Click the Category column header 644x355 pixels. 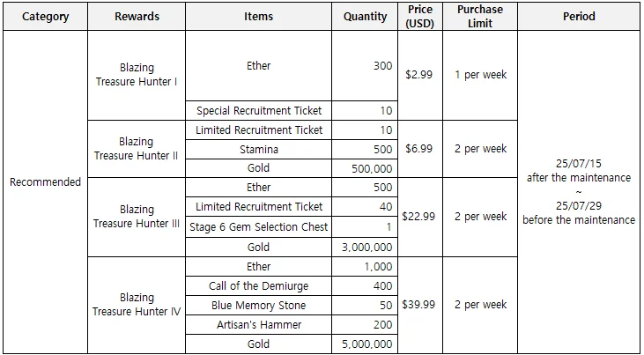coord(45,17)
